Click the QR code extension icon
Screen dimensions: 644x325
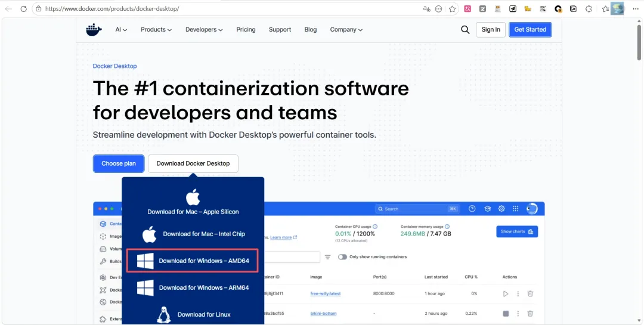click(543, 8)
